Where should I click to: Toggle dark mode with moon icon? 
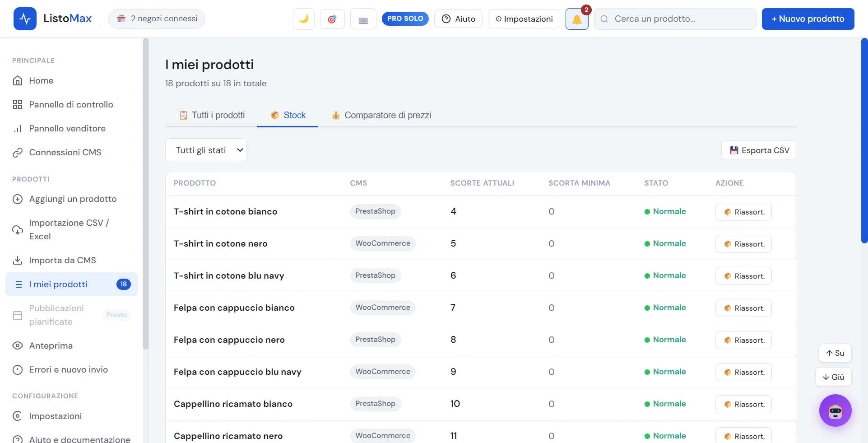pos(304,19)
